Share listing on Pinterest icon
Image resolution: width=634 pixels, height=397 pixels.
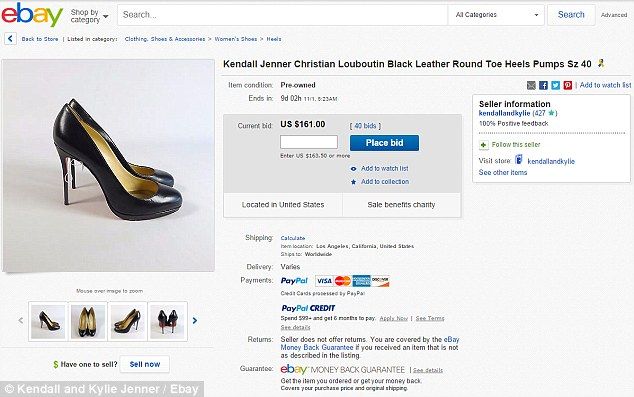(568, 85)
